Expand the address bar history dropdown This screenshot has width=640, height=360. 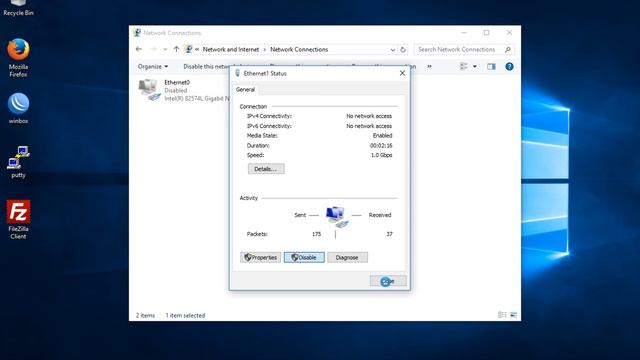click(393, 50)
